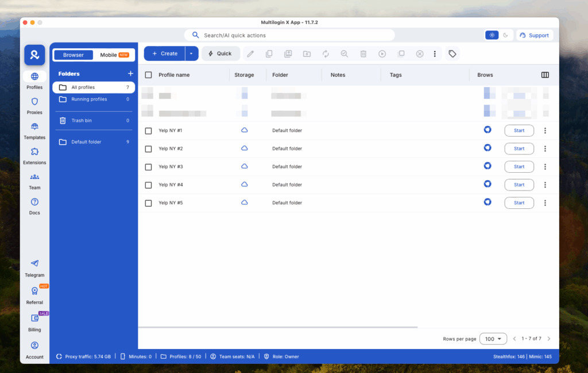Click the tags icon in toolbar

coord(452,53)
